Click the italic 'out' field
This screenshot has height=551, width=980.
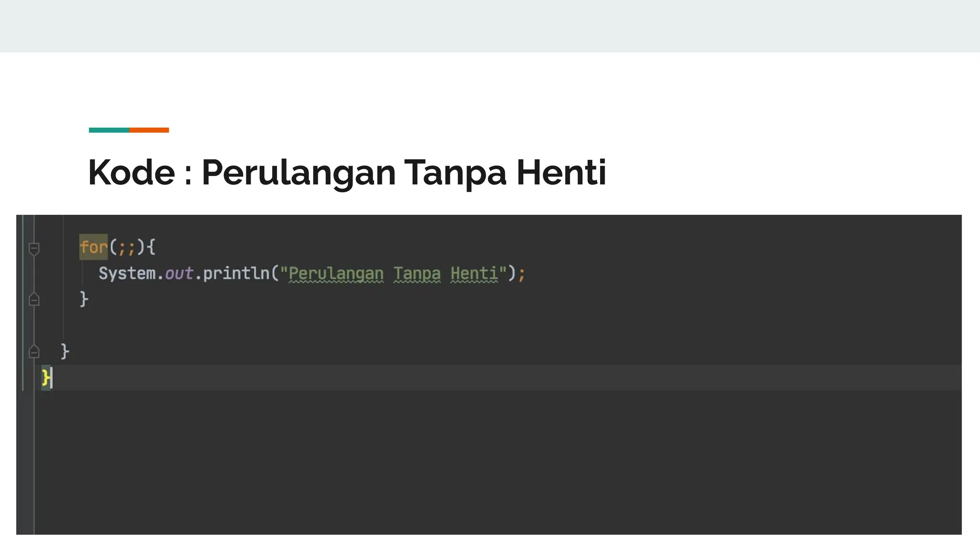[179, 274]
